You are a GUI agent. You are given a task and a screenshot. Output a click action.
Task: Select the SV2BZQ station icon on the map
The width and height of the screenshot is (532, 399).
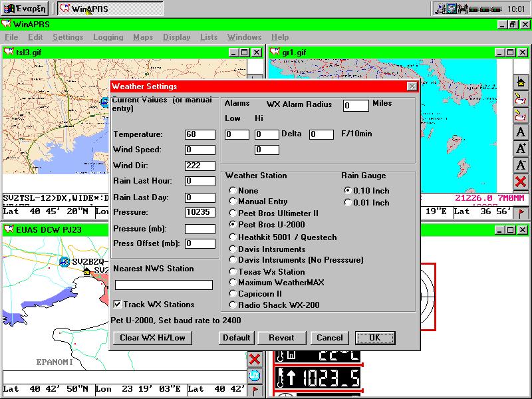(64, 262)
